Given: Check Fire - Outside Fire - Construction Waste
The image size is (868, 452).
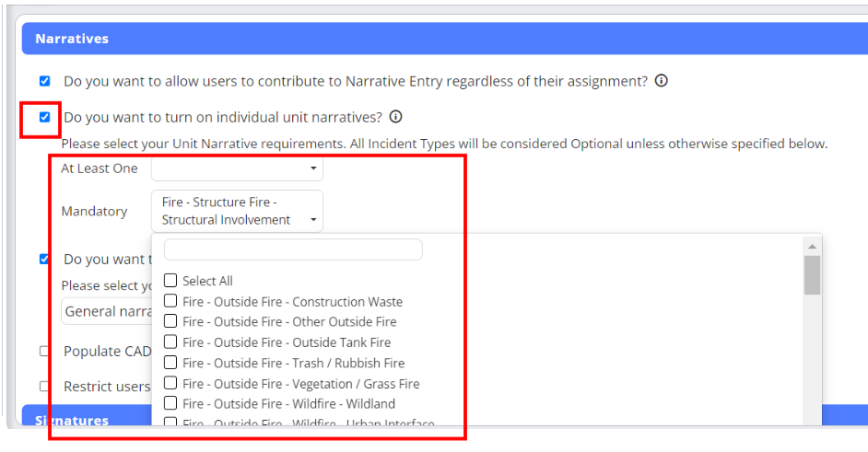Looking at the screenshot, I should (170, 301).
